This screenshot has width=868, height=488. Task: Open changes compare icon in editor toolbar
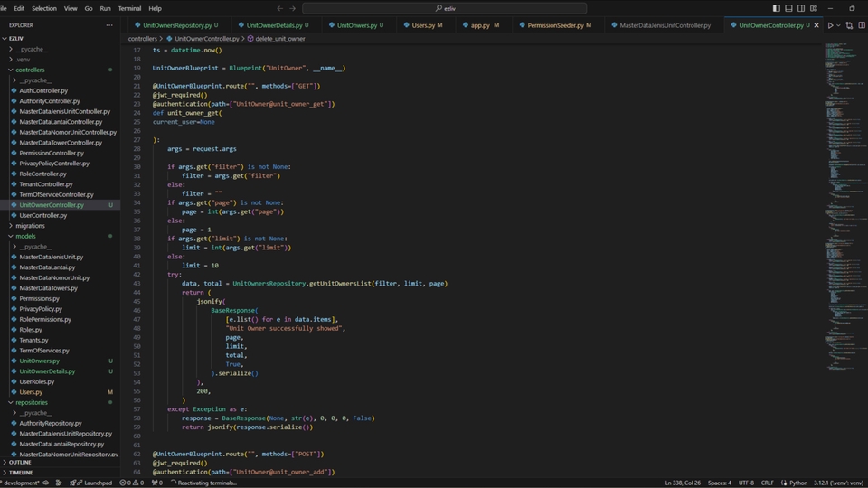[x=849, y=25]
